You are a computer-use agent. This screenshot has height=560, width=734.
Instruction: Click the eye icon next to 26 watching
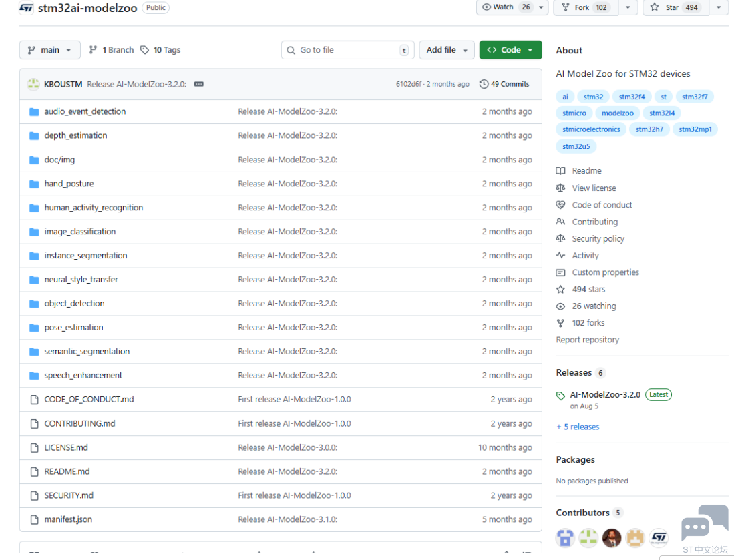pos(560,306)
